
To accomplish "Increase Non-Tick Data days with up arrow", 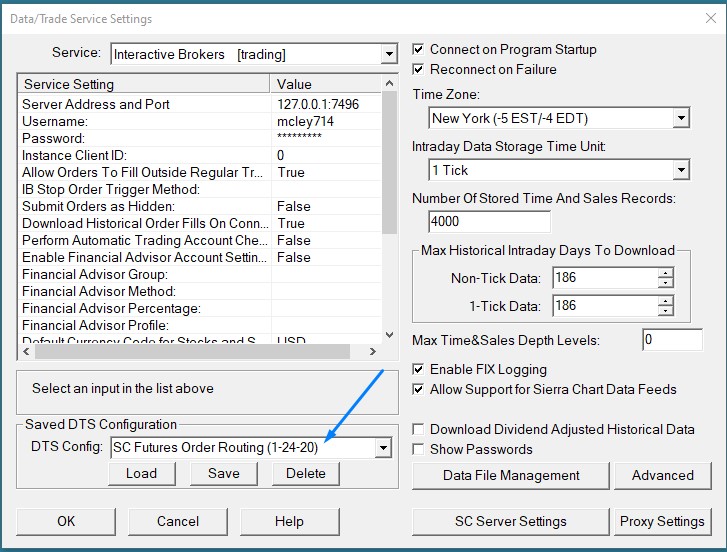I will (x=666, y=273).
